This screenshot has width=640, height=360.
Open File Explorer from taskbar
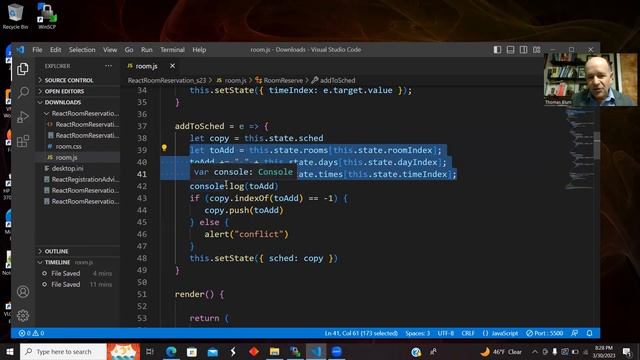point(274,351)
